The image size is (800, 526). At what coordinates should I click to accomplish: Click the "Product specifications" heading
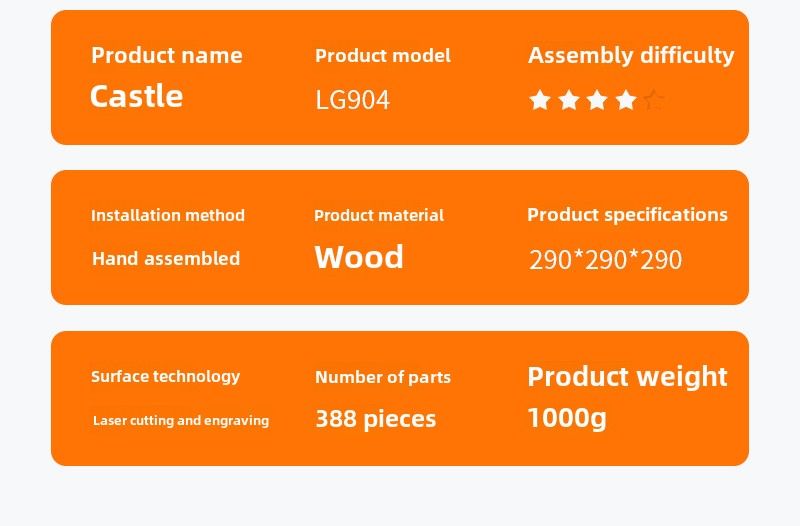(627, 214)
